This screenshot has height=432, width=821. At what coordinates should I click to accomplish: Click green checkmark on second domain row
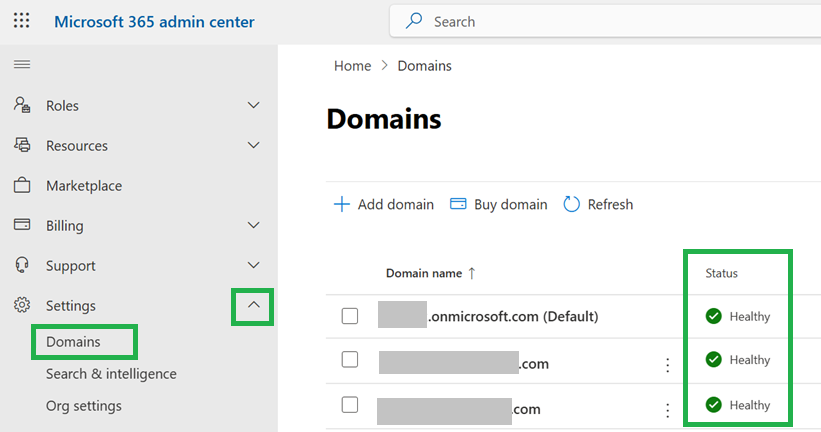[714, 360]
